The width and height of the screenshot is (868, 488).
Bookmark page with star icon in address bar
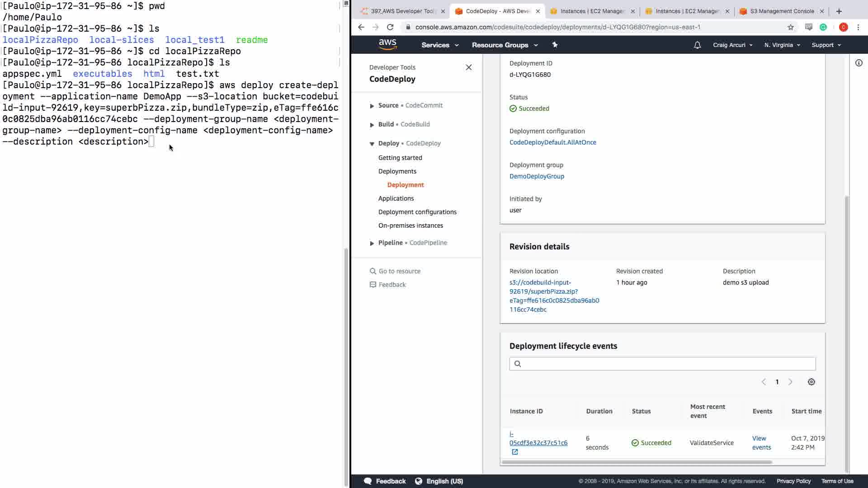[x=790, y=27]
